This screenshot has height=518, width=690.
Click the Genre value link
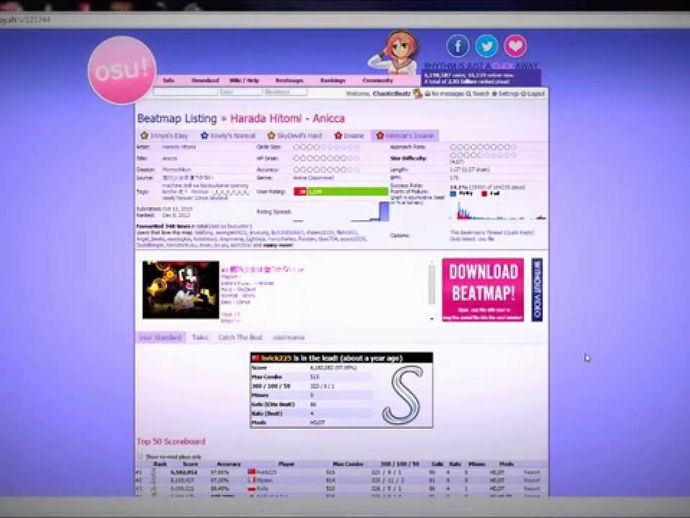pyautogui.click(x=313, y=178)
